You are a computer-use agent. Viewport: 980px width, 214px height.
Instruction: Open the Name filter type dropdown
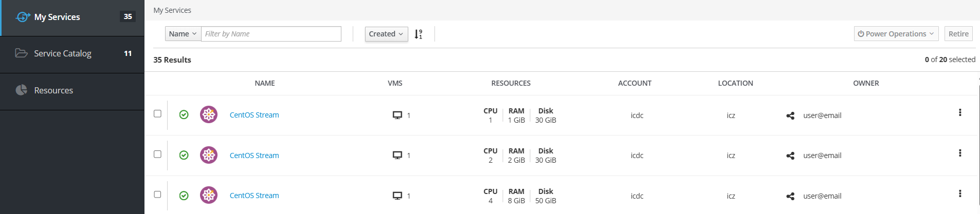[x=183, y=34]
